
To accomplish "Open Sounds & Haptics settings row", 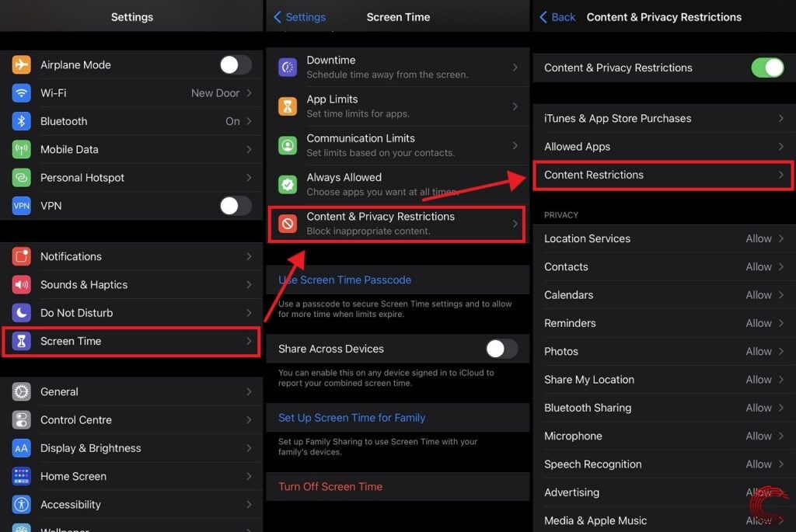I will (x=131, y=284).
